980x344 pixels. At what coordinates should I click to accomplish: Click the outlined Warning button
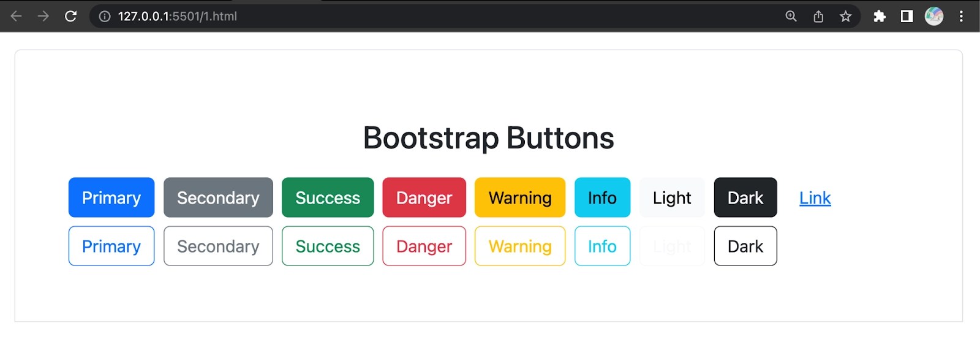click(520, 246)
